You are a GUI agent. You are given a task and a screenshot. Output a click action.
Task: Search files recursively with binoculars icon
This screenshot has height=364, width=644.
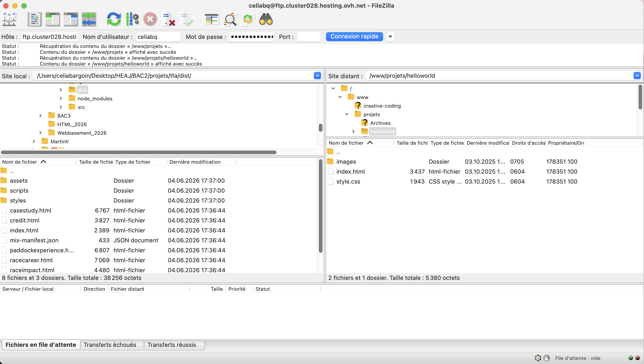[x=266, y=19]
